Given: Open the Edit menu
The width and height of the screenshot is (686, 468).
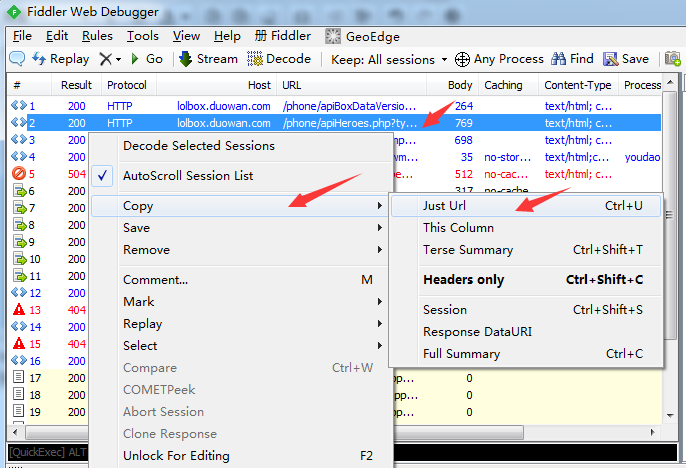Looking at the screenshot, I should [x=57, y=36].
